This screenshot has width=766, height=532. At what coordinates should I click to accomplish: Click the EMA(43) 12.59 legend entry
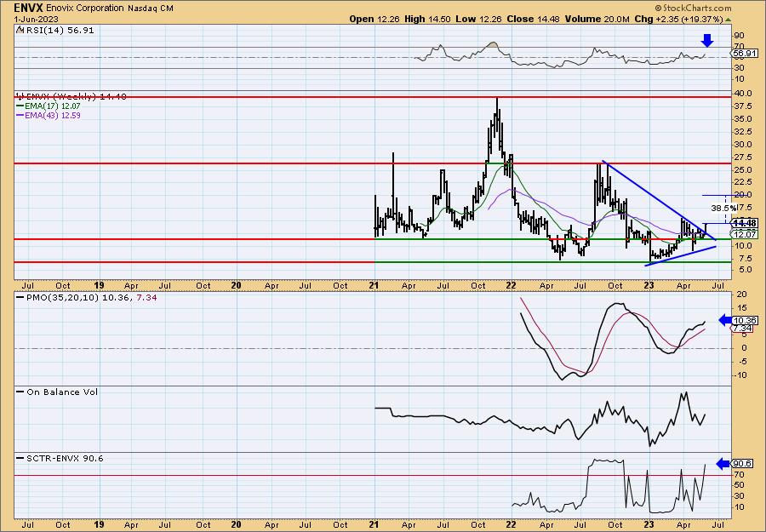(x=54, y=115)
